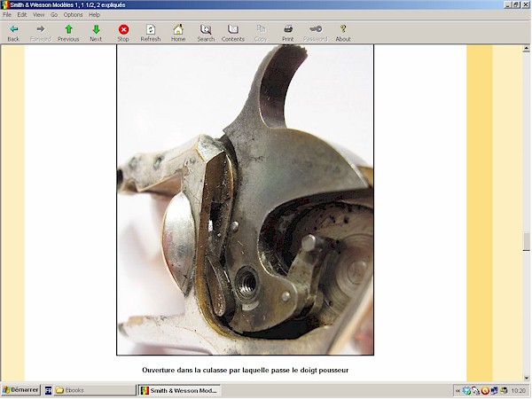This screenshot has height=399, width=532.
Task: Open the File menu
Action: coord(8,15)
